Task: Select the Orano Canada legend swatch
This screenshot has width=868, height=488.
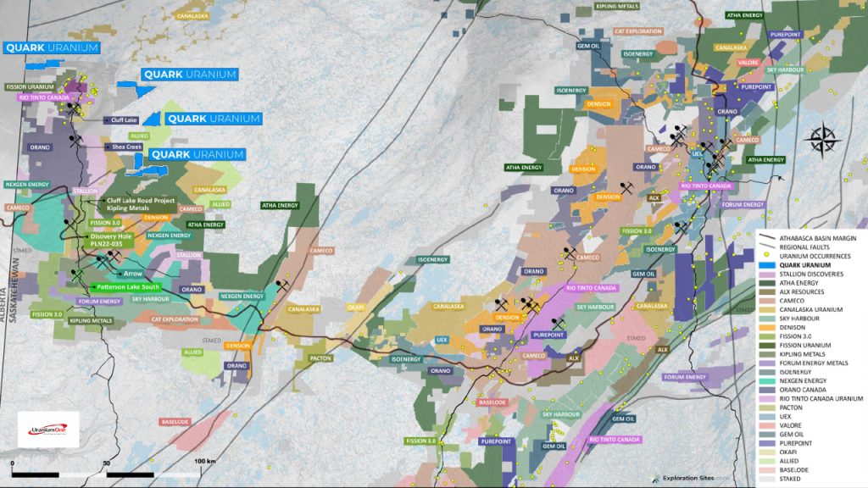Action: pos(766,390)
